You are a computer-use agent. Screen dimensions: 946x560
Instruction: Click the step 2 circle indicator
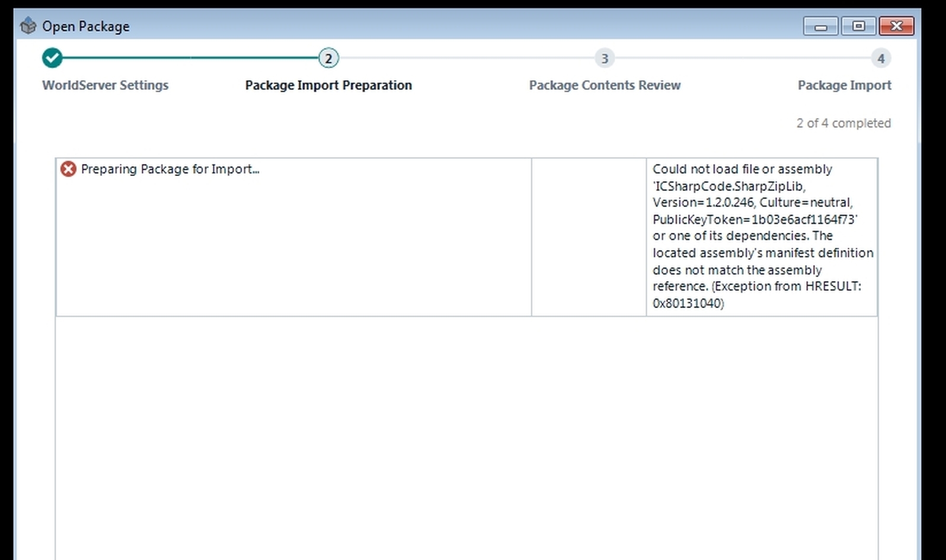pyautogui.click(x=328, y=58)
